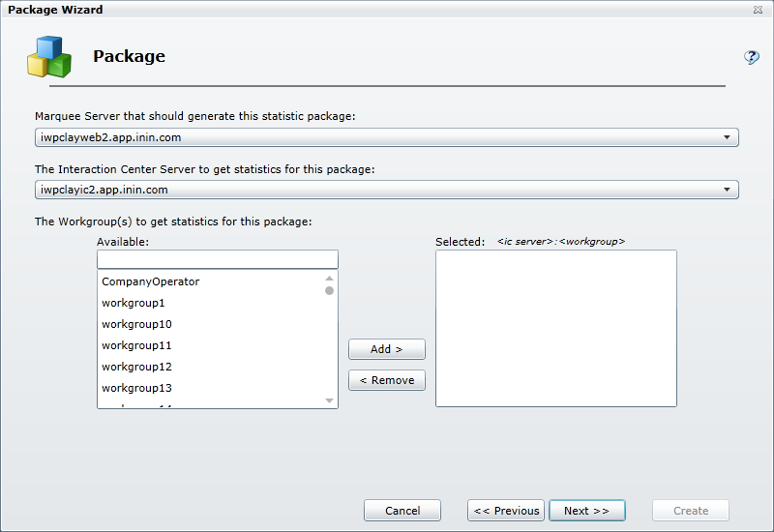The height and width of the screenshot is (532, 774).
Task: Go back with << Previous button
Action: [x=505, y=511]
